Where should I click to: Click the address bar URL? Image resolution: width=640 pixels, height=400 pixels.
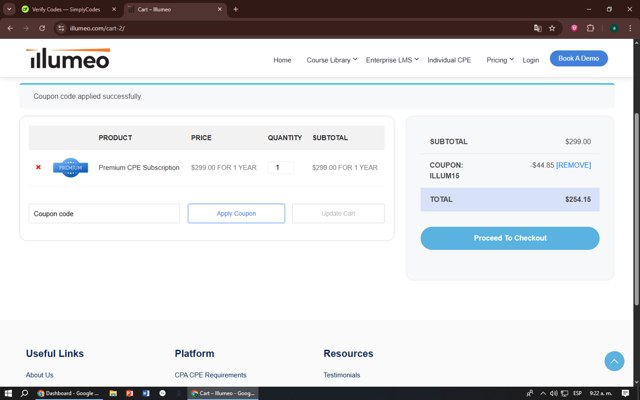pyautogui.click(x=97, y=28)
